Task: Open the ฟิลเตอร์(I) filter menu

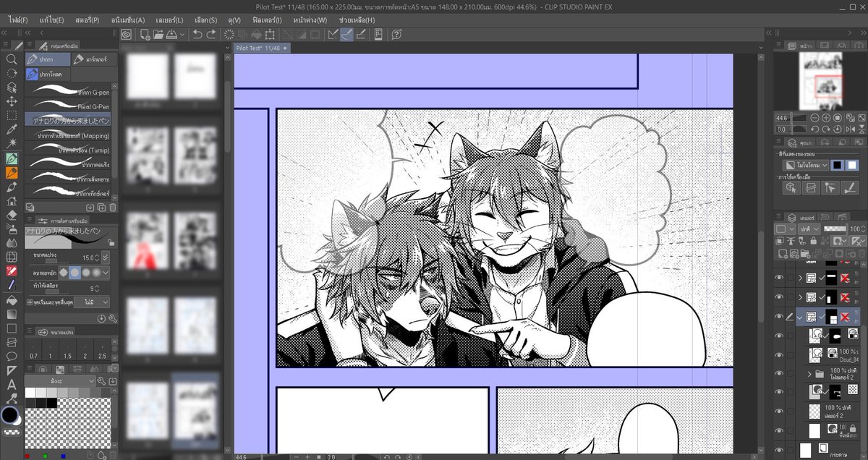Action: [267, 20]
